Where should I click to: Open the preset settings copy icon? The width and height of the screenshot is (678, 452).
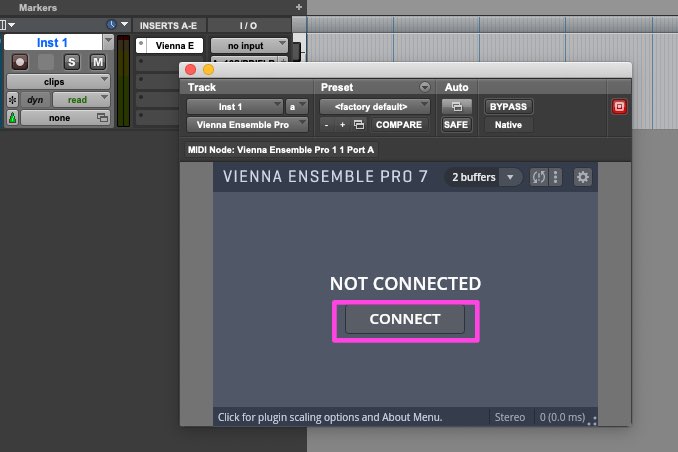(x=359, y=125)
